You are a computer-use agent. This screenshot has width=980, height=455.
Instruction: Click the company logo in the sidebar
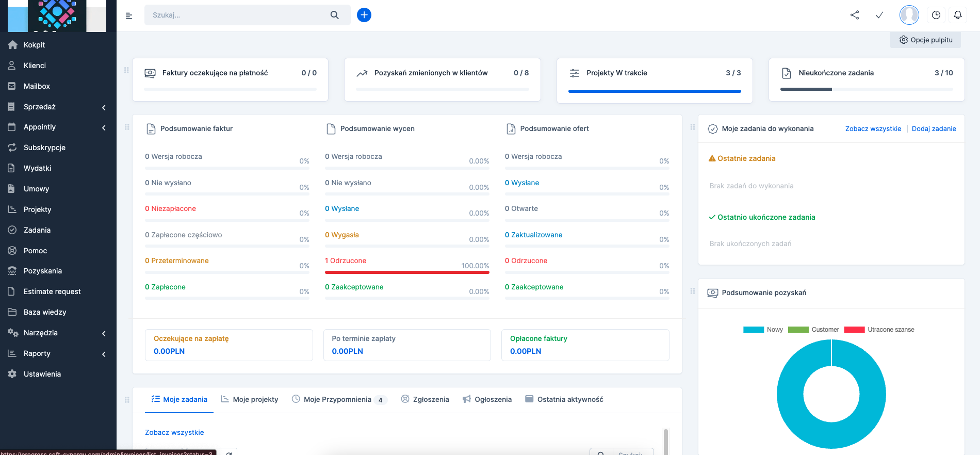coord(57,15)
